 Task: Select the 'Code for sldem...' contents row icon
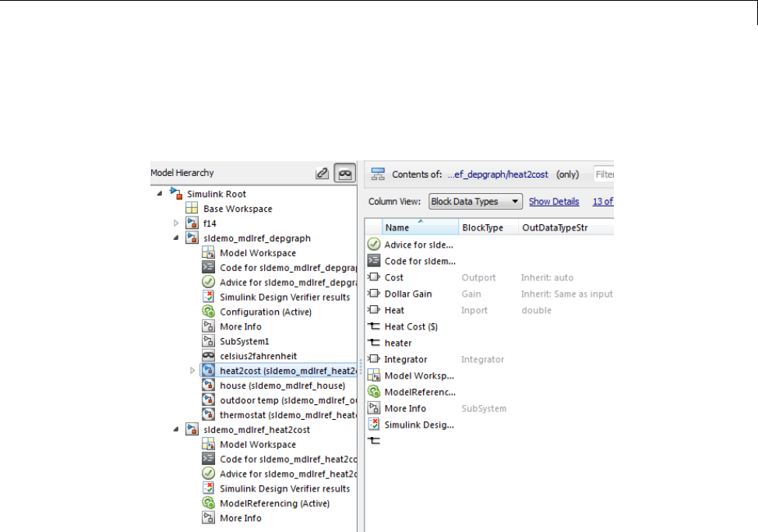click(x=374, y=260)
